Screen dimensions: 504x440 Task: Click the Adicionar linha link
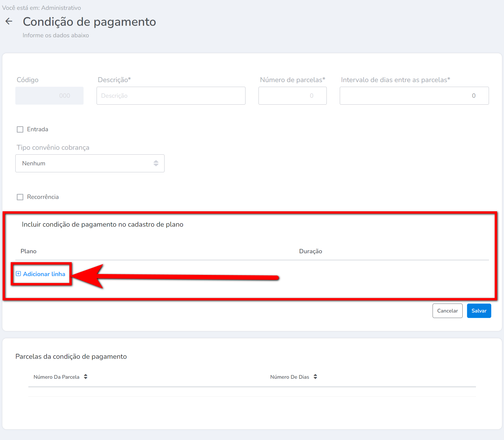pyautogui.click(x=44, y=274)
